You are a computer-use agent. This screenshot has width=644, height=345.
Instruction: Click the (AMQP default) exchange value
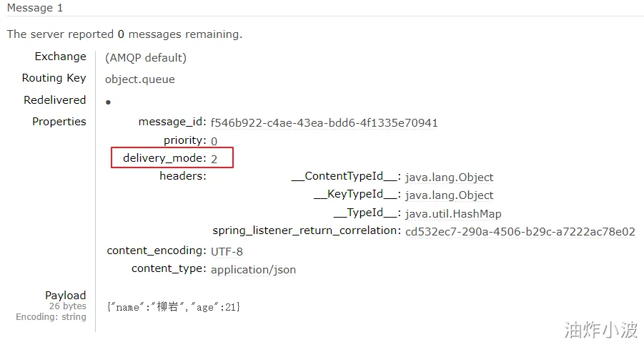(x=146, y=58)
